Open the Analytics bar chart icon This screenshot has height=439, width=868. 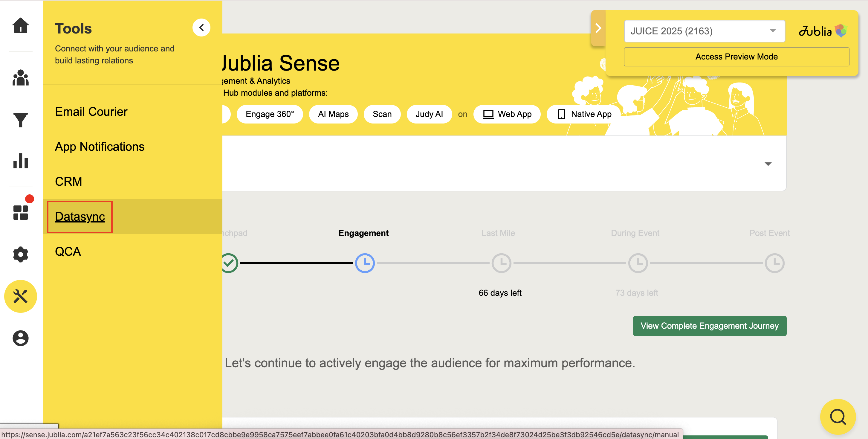[21, 161]
